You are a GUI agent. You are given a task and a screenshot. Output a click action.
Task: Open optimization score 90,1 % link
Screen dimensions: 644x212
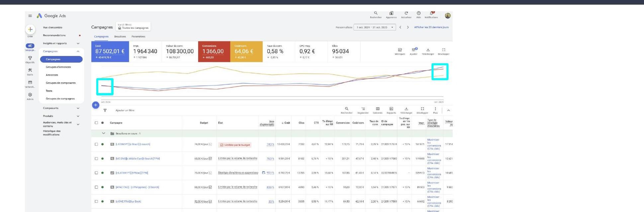tap(270, 173)
